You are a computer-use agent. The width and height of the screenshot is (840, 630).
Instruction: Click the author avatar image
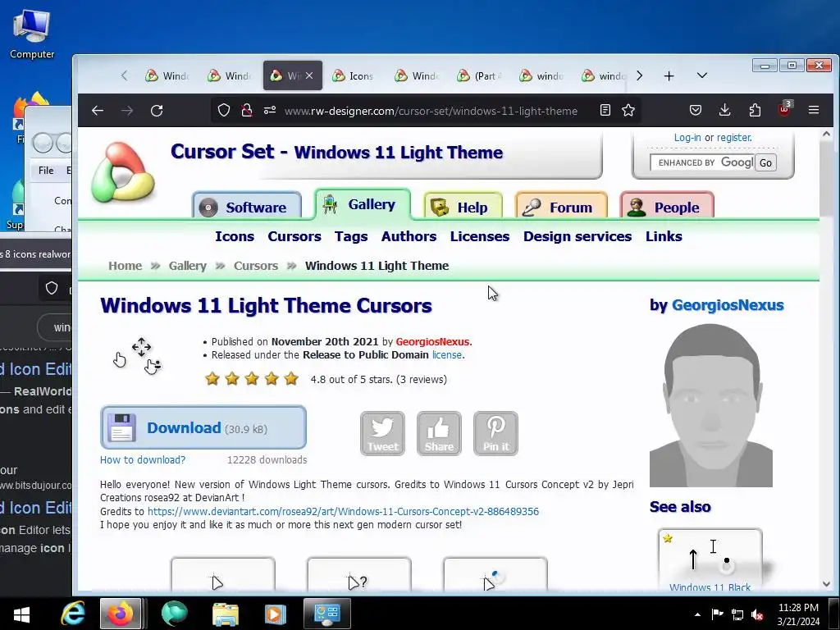click(711, 405)
